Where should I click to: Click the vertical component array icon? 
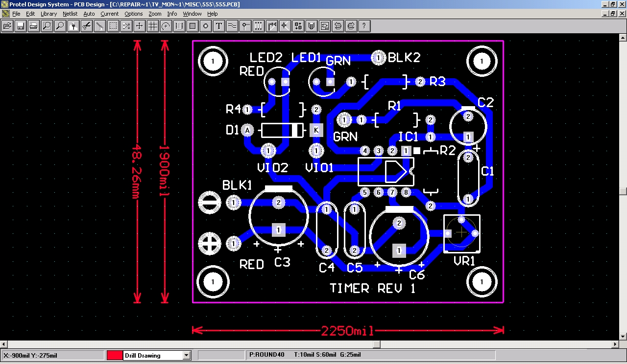[258, 26]
